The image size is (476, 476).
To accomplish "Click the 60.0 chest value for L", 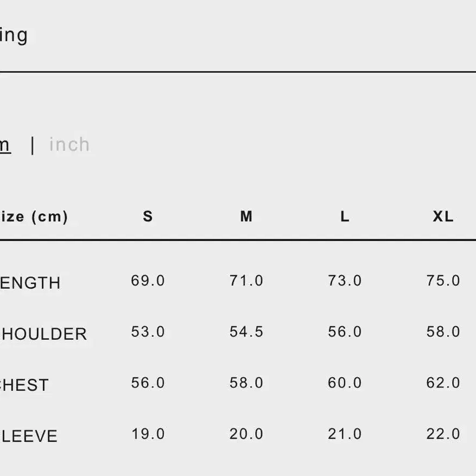I will coord(345,383).
